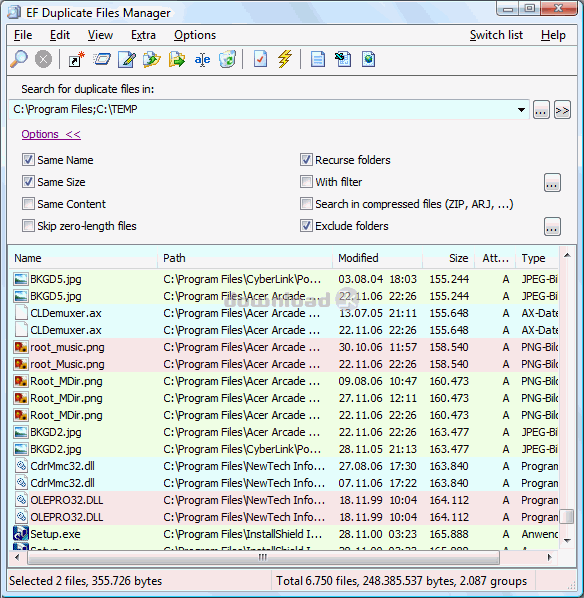The height and width of the screenshot is (598, 584).
Task: Enable Skip zero-length files
Action: pos(28,226)
